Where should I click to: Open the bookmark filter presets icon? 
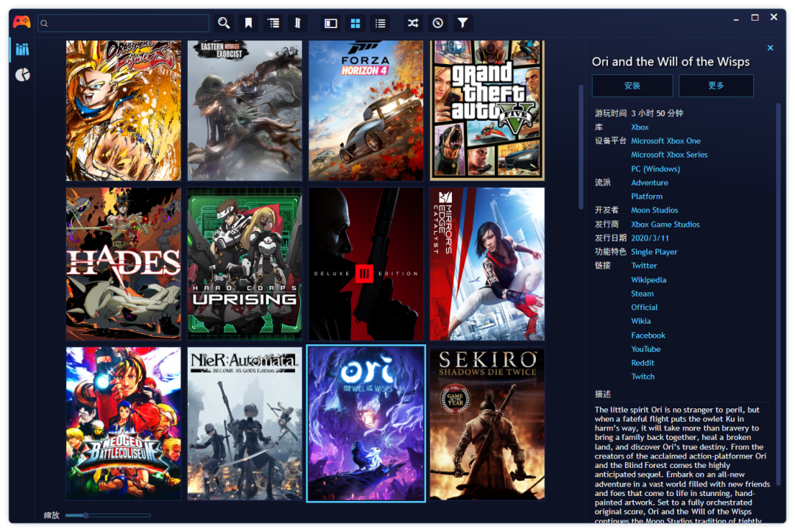pyautogui.click(x=249, y=23)
